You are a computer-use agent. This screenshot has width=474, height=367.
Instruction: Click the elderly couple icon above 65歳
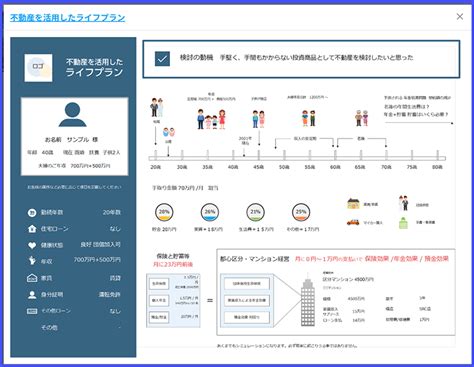362,118
